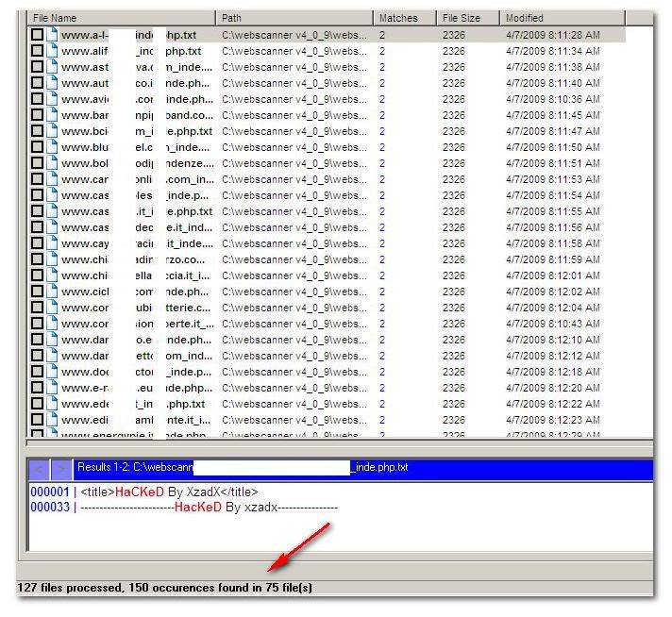Viewport: 672px width, 617px height.
Task: Click the Path column header
Action: (x=294, y=18)
